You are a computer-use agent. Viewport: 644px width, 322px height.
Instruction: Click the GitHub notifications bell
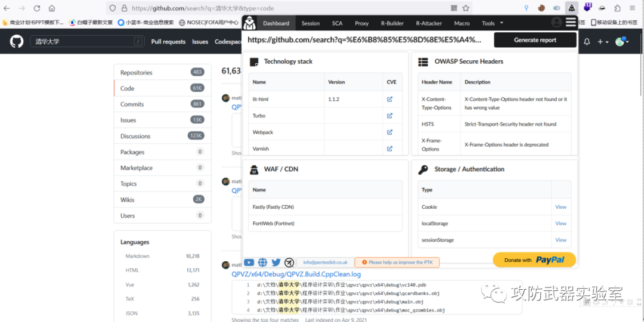click(x=587, y=42)
